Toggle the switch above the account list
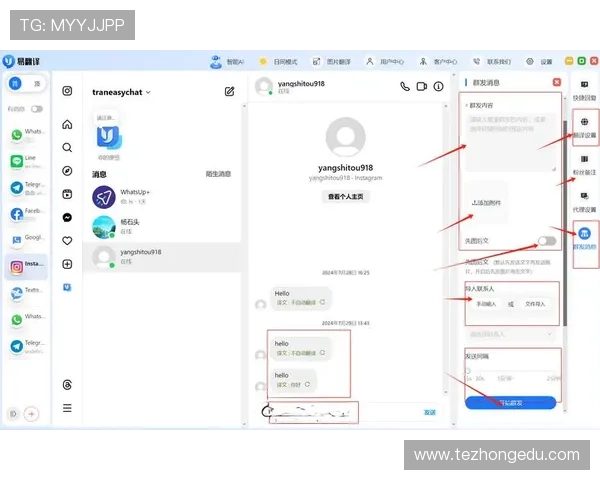600x480 pixels. [x=37, y=108]
